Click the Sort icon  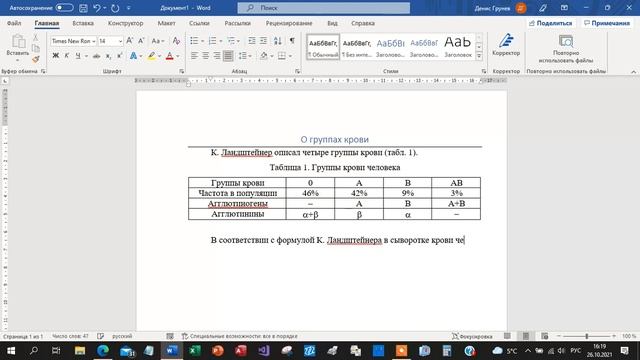278,41
